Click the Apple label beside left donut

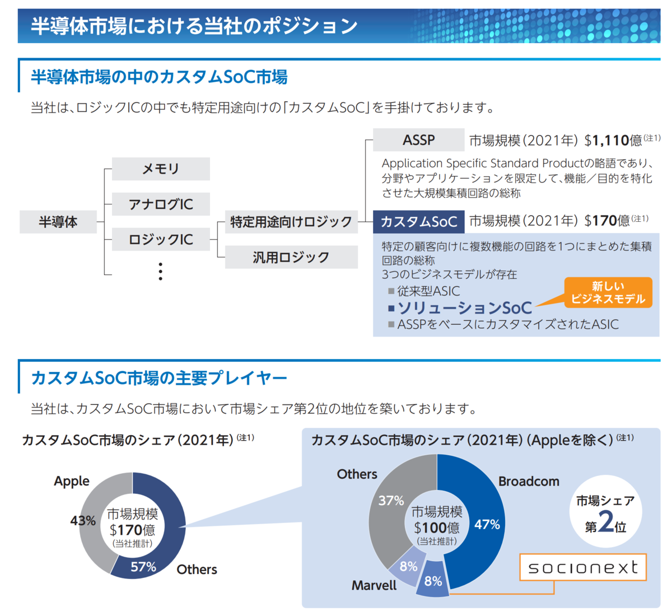pyautogui.click(x=72, y=481)
